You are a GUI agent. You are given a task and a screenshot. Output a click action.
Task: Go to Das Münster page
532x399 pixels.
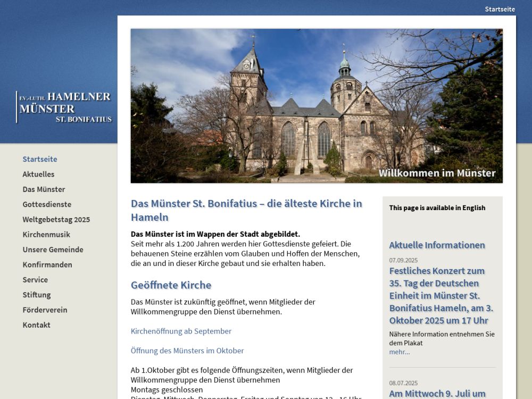pos(44,189)
